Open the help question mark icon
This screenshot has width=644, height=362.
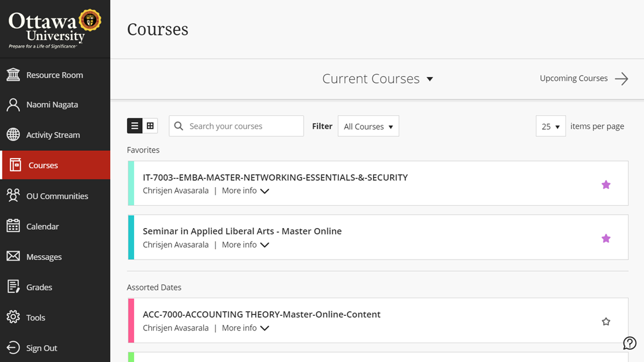(629, 343)
